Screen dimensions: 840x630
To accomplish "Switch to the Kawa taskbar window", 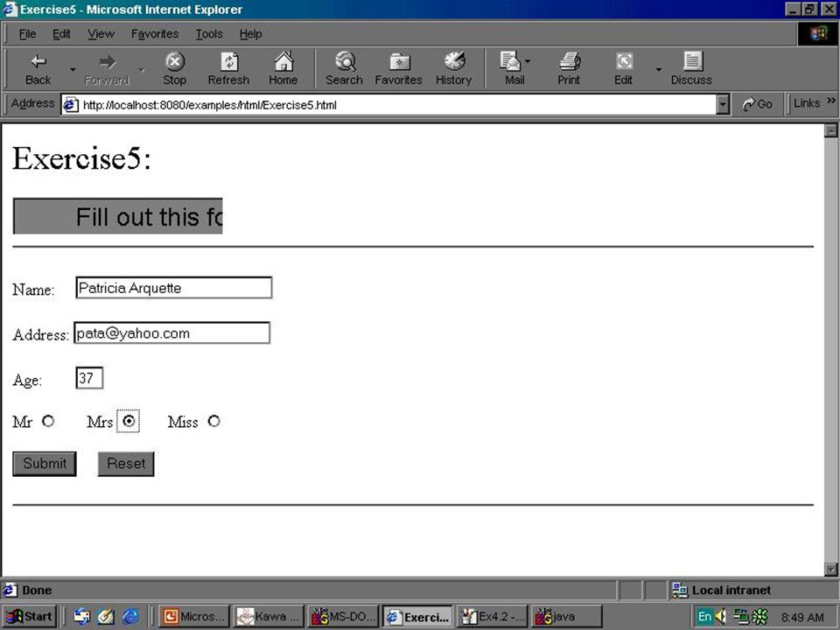I will point(269,617).
